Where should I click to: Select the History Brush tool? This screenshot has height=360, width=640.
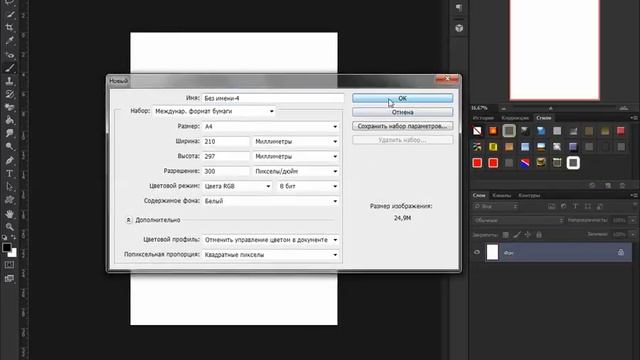(10, 94)
